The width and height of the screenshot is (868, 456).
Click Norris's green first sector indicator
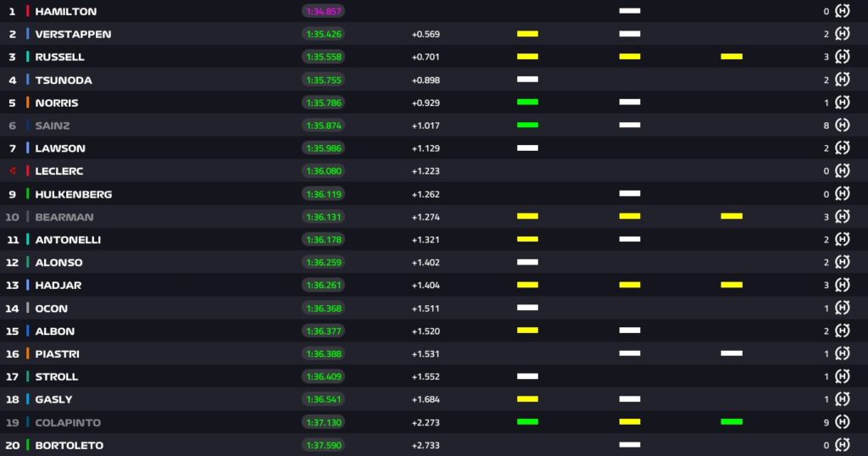pos(527,103)
